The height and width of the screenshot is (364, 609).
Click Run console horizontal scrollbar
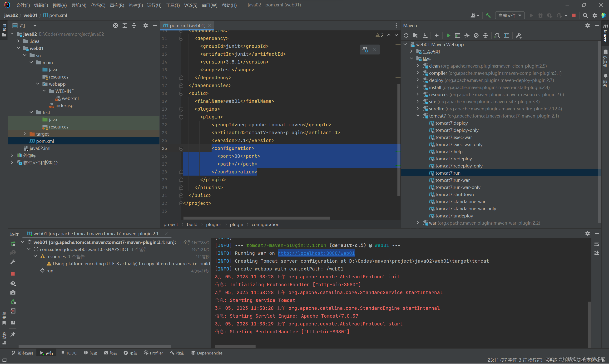pyautogui.click(x=235, y=347)
